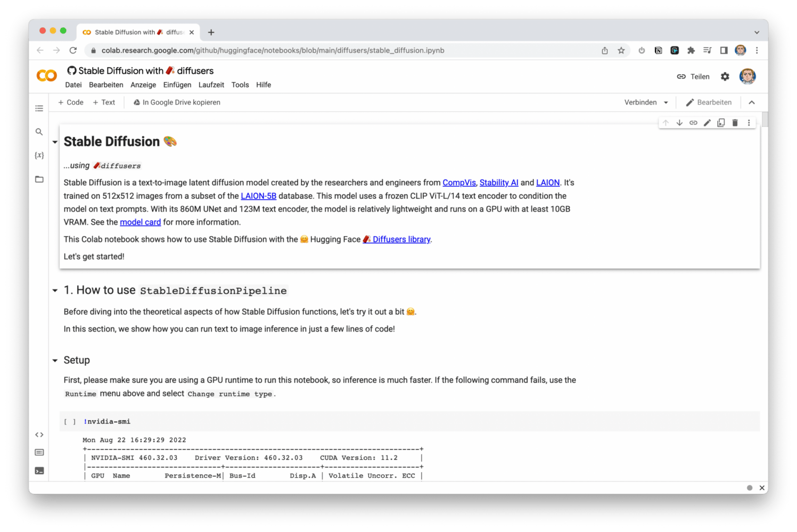Viewport: 797px width, 532px height.
Task: Collapse the Stable Diffusion section
Action: (x=55, y=142)
